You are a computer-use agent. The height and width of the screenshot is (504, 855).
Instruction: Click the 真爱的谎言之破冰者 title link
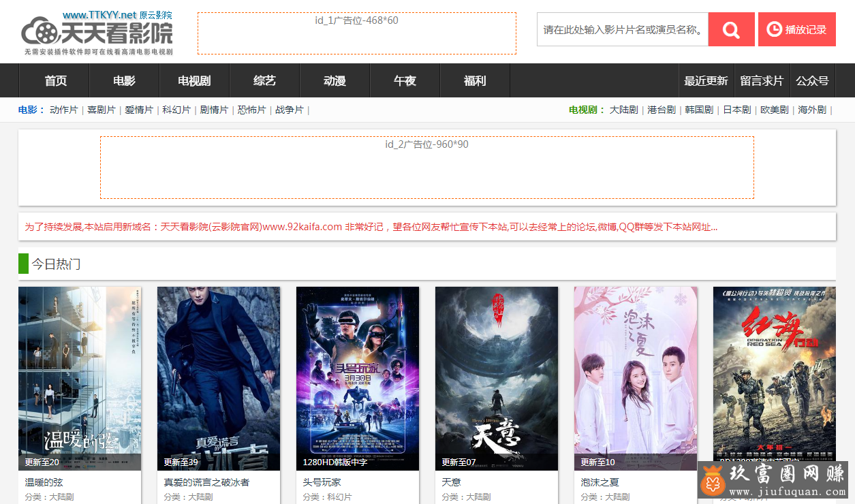[x=206, y=482]
